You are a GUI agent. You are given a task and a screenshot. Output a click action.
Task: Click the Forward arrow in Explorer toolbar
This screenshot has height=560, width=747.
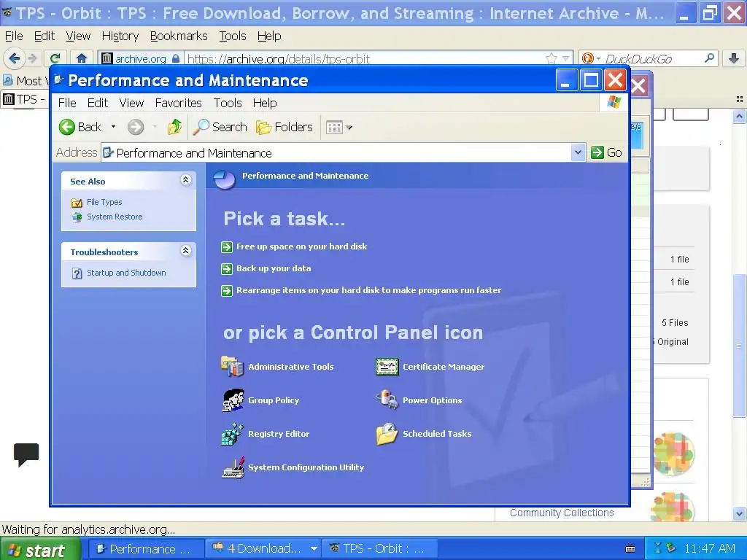click(x=136, y=127)
